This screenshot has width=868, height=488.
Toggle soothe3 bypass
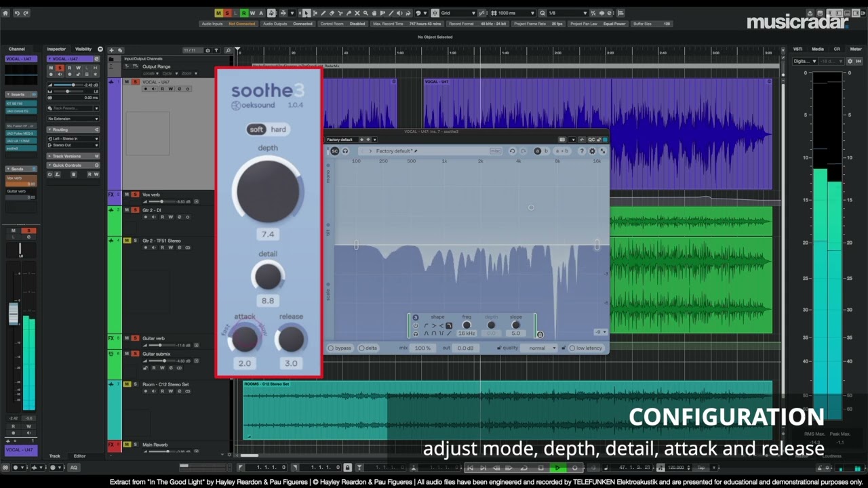click(340, 348)
